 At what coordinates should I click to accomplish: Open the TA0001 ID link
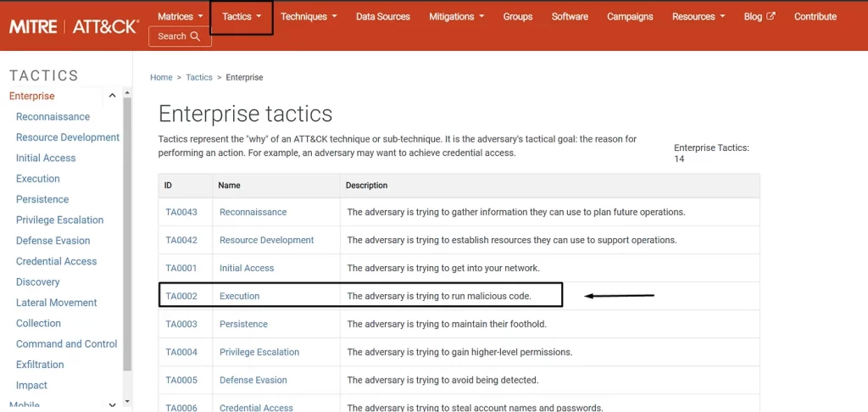point(181,268)
